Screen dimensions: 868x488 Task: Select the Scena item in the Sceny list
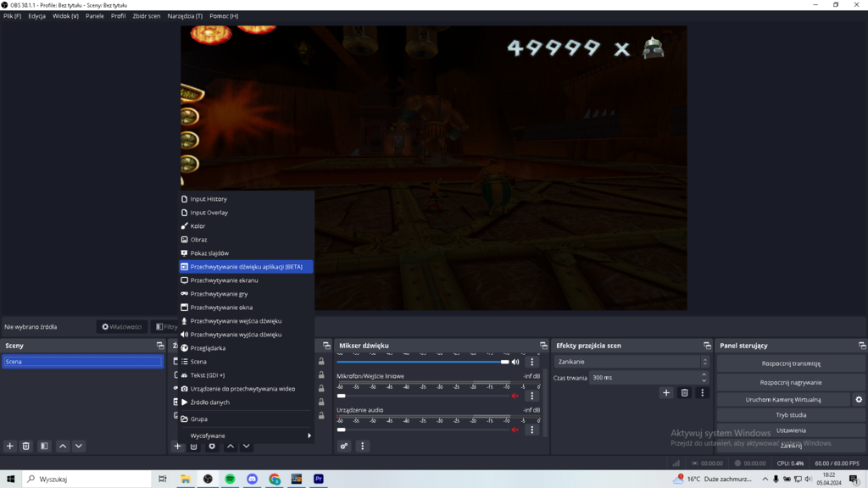(82, 362)
